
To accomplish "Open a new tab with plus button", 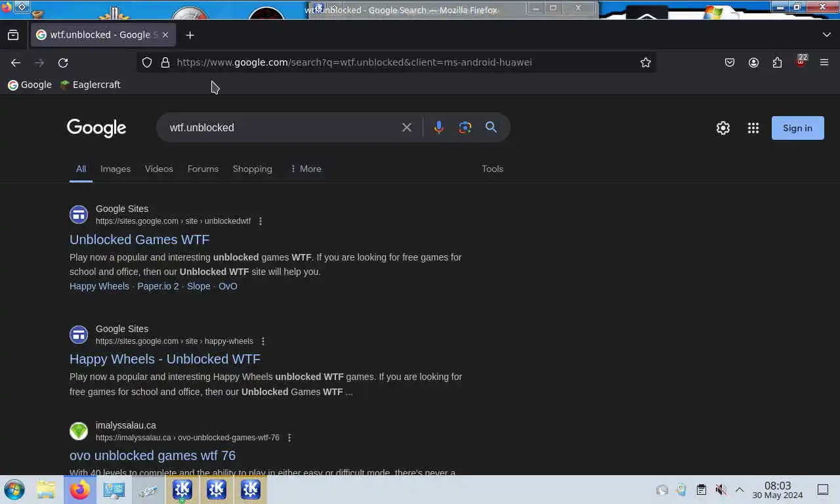I will pyautogui.click(x=190, y=35).
